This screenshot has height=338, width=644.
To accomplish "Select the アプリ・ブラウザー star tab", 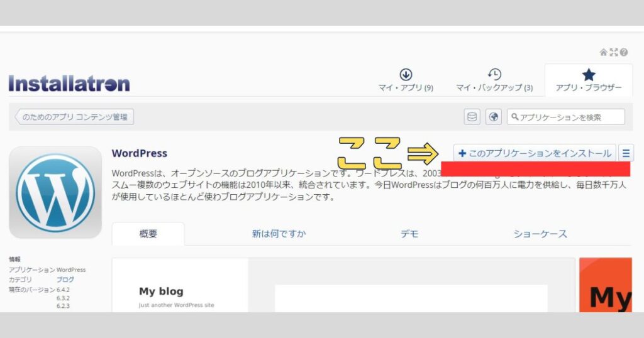I will [589, 80].
